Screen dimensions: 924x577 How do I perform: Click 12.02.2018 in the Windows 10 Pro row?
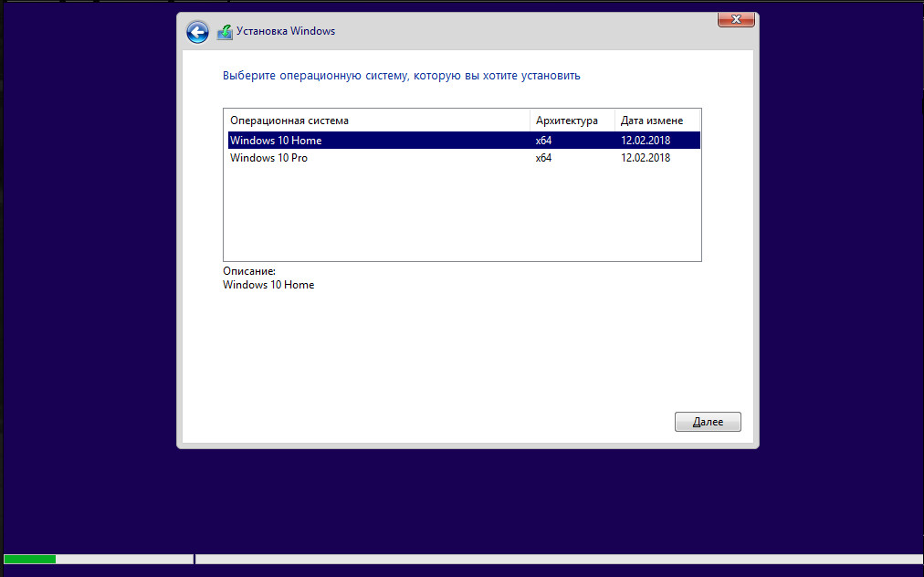tap(646, 158)
